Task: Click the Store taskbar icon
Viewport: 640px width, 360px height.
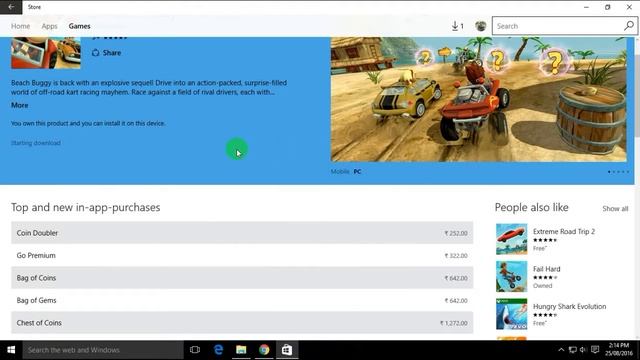Action: click(287, 350)
